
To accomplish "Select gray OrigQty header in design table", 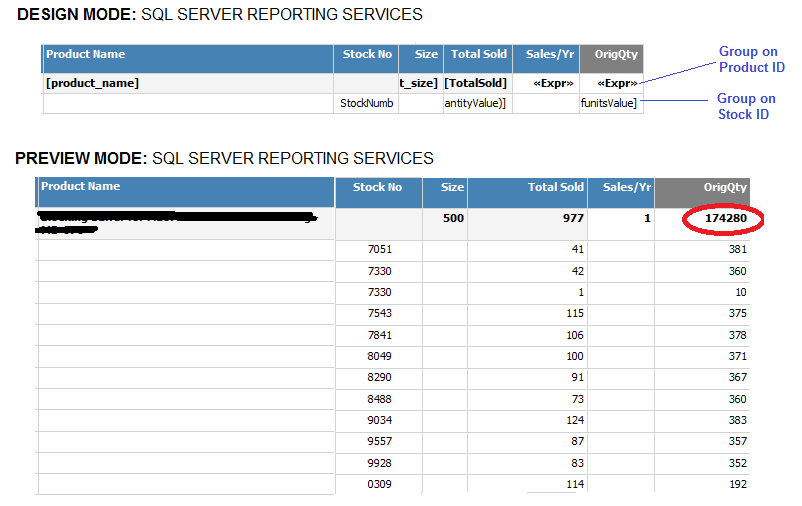I will coord(611,59).
